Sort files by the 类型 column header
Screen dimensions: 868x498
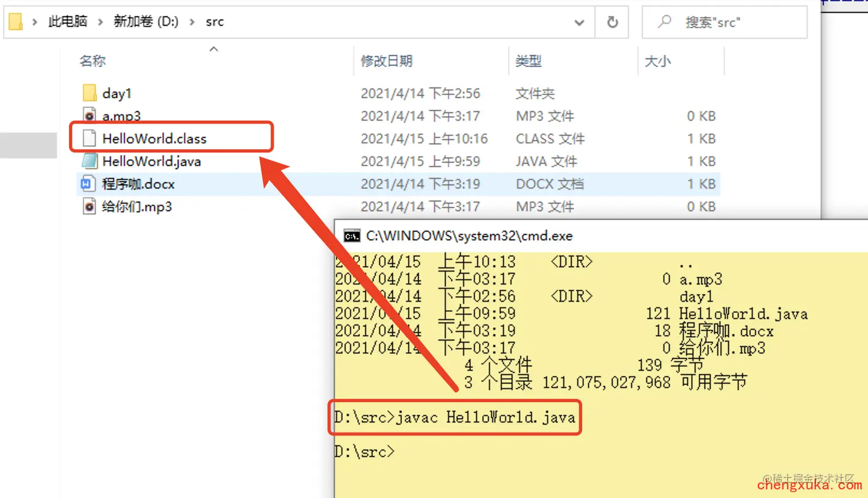[528, 61]
